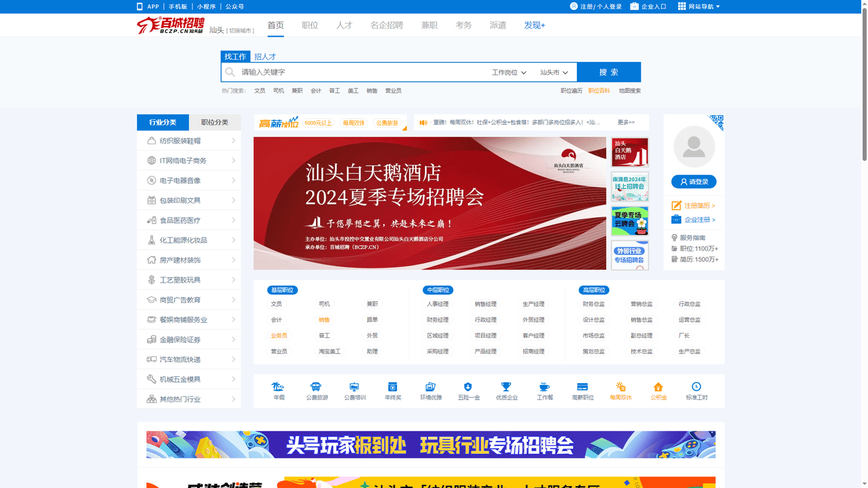Click the 搜索 search button
This screenshot has width=868, height=488.
(609, 72)
